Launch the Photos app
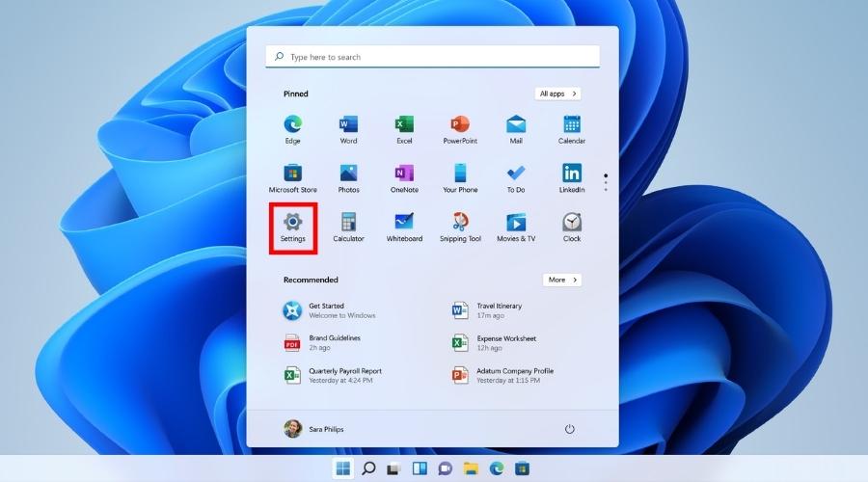Screen dimensions: 868x482 [x=348, y=178]
